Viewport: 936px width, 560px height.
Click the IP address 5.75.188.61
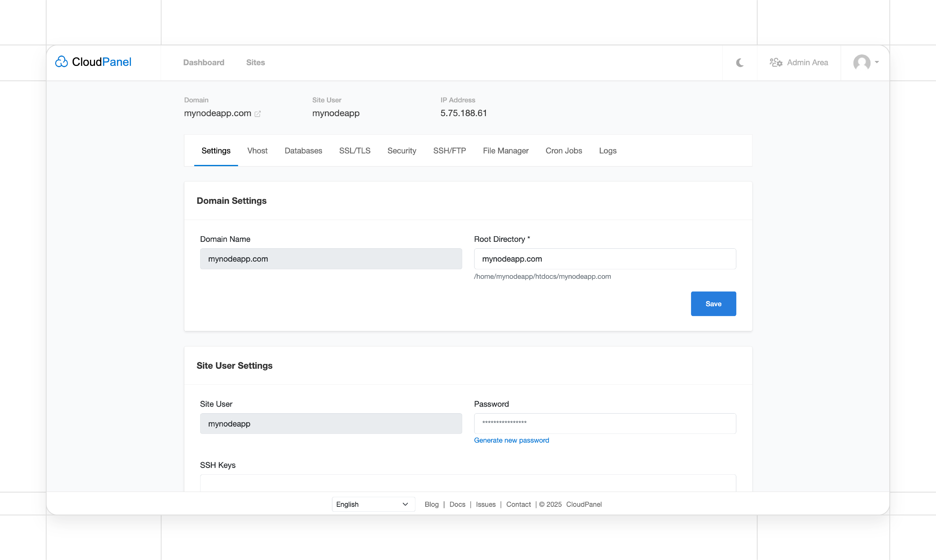click(463, 113)
